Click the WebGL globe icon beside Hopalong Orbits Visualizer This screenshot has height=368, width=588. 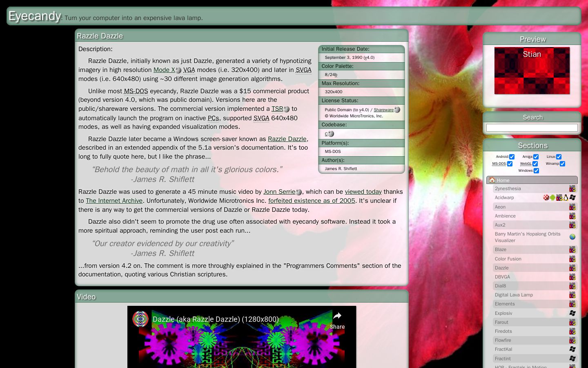coord(572,237)
